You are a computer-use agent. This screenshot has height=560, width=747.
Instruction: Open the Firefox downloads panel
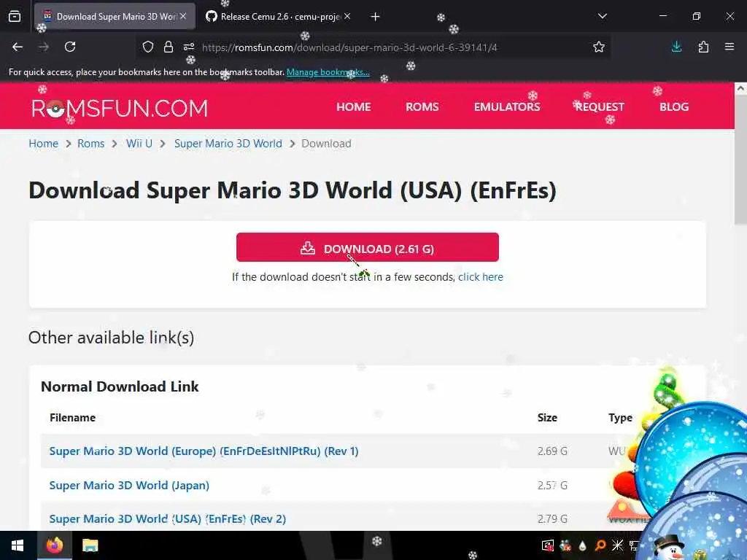676,47
